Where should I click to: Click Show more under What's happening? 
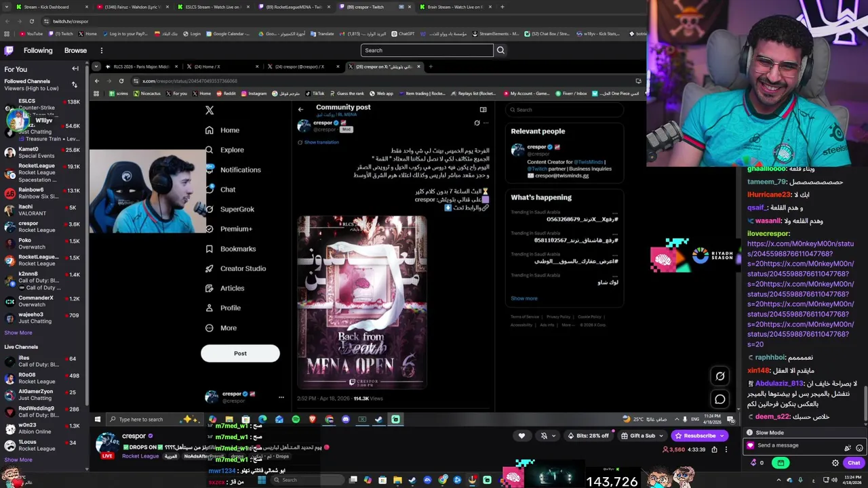[x=524, y=298]
